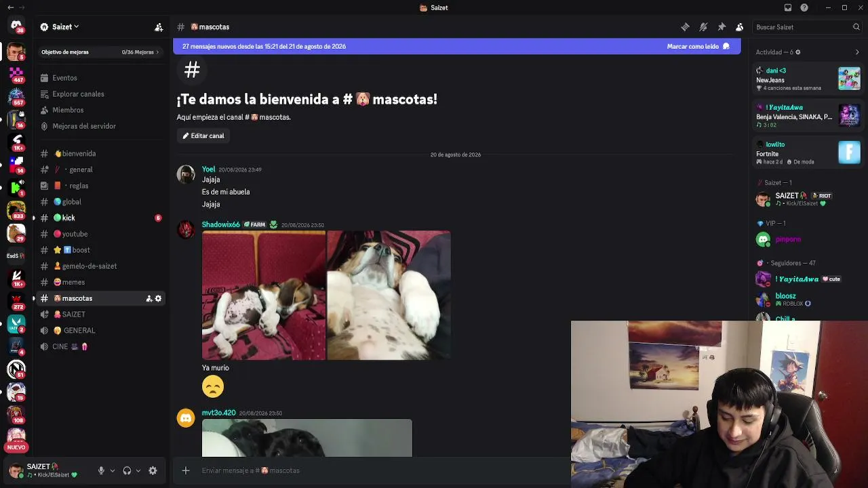Open dani <3 NewJeans activity card
The width and height of the screenshot is (868, 488).
click(x=808, y=79)
